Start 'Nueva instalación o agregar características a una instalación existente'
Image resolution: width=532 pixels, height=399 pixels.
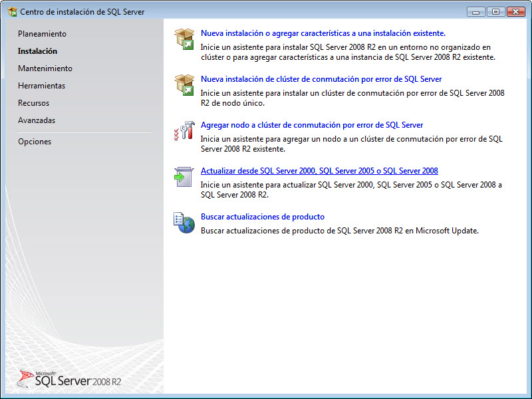(x=323, y=33)
